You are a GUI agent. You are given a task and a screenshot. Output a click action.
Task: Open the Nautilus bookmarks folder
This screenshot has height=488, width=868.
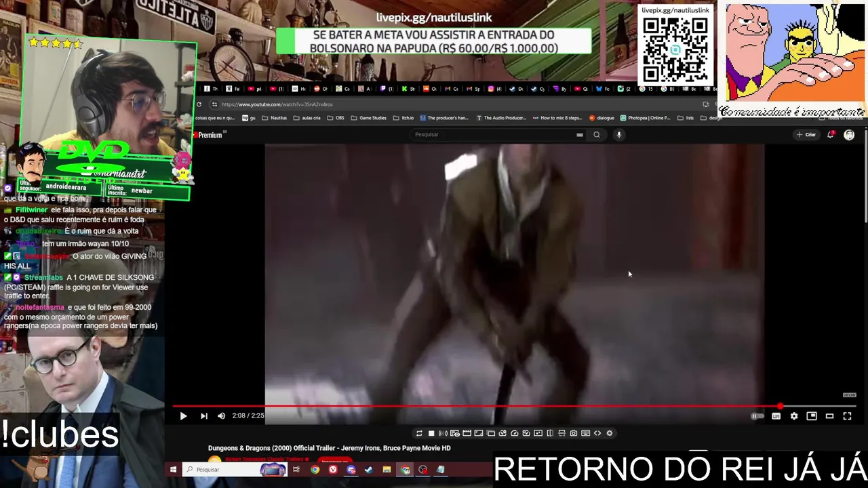click(x=273, y=118)
